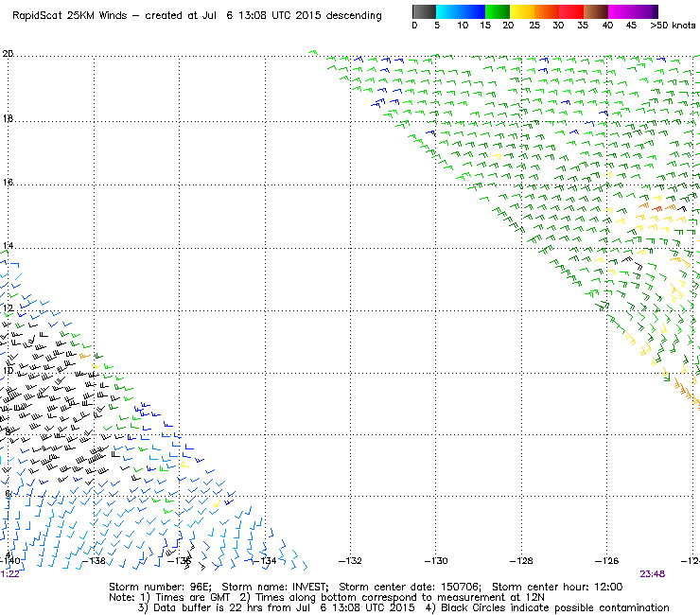
Task: Click the 'Storm center hour: 12:00' text
Action: pyautogui.click(x=557, y=587)
